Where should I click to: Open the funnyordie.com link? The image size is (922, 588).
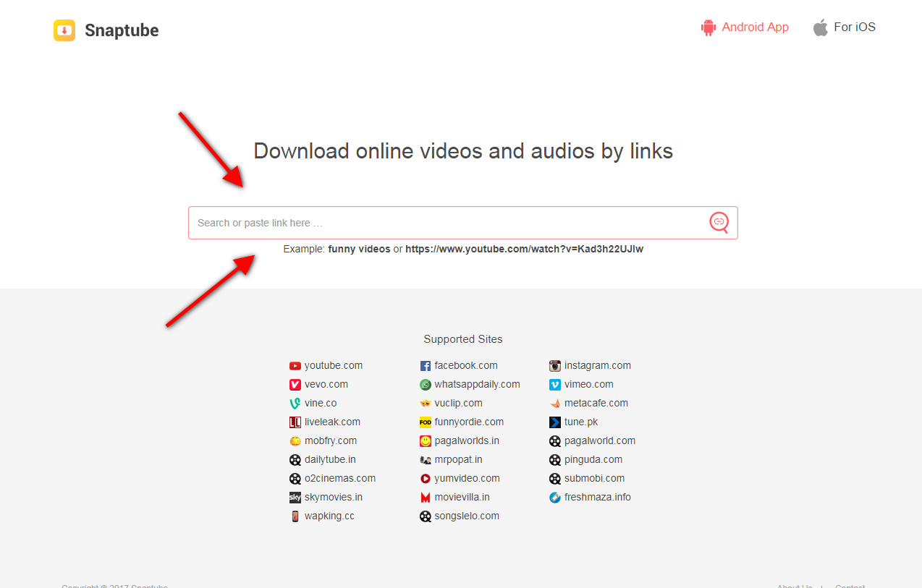469,422
